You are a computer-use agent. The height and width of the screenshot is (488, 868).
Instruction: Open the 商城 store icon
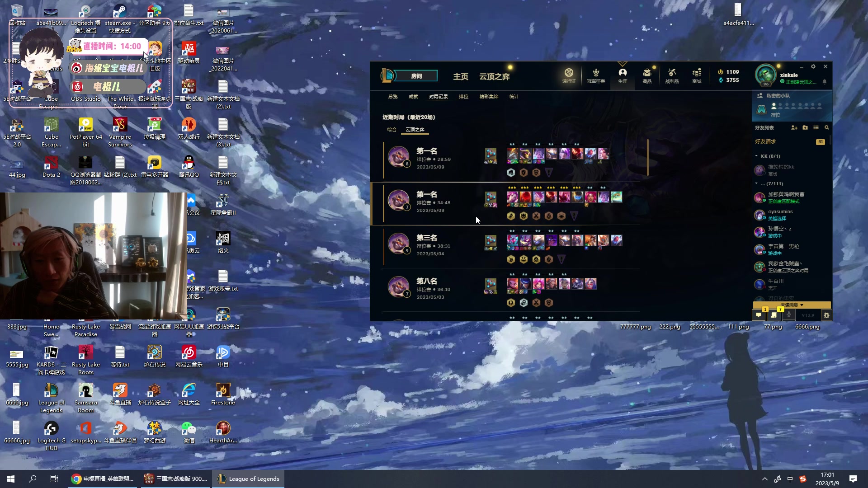click(x=697, y=75)
